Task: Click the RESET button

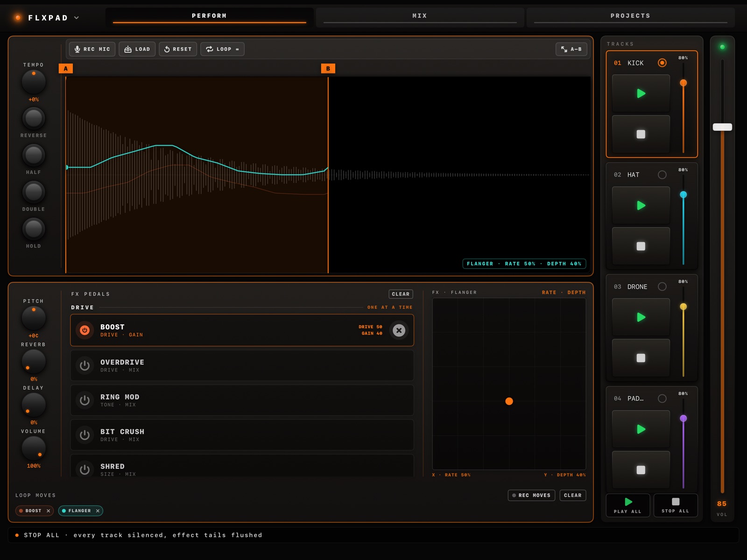Action: click(x=178, y=49)
